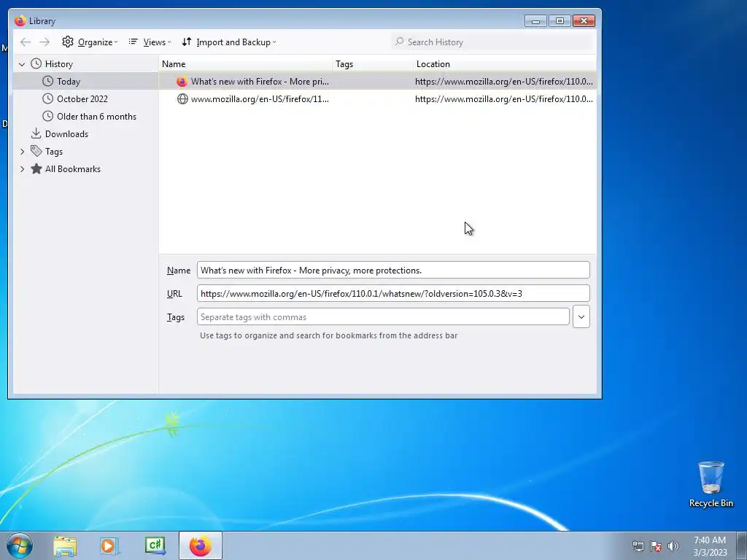747x560 pixels.
Task: Select Tags in the sidebar
Action: pyautogui.click(x=54, y=152)
